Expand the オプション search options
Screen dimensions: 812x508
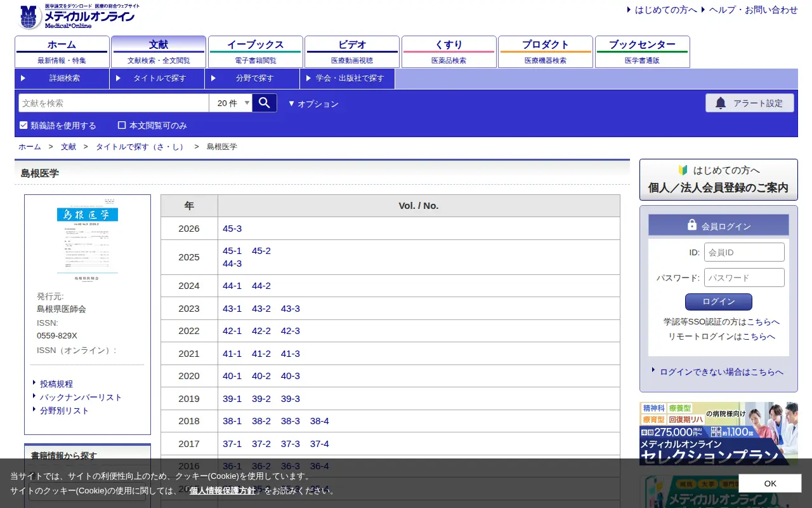pyautogui.click(x=313, y=104)
